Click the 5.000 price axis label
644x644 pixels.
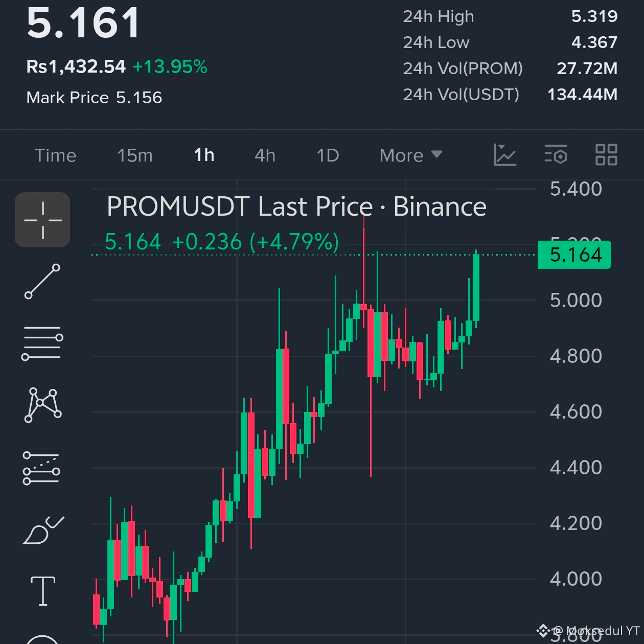pos(576,300)
